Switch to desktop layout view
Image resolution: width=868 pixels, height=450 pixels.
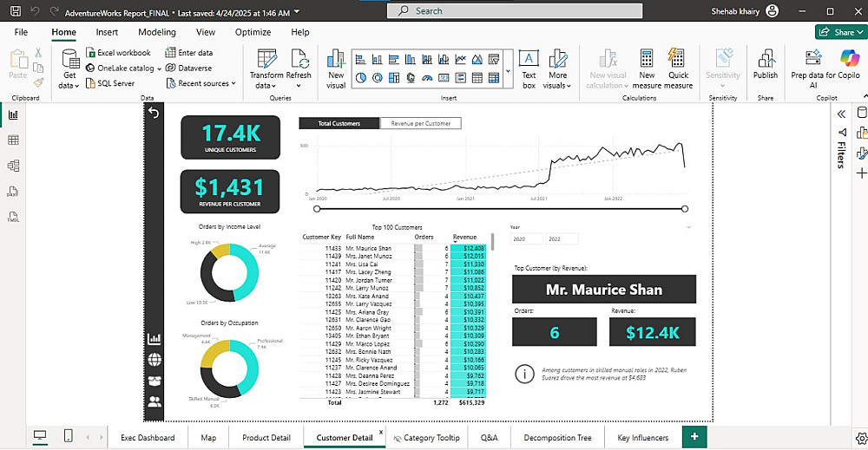pyautogui.click(x=40, y=435)
